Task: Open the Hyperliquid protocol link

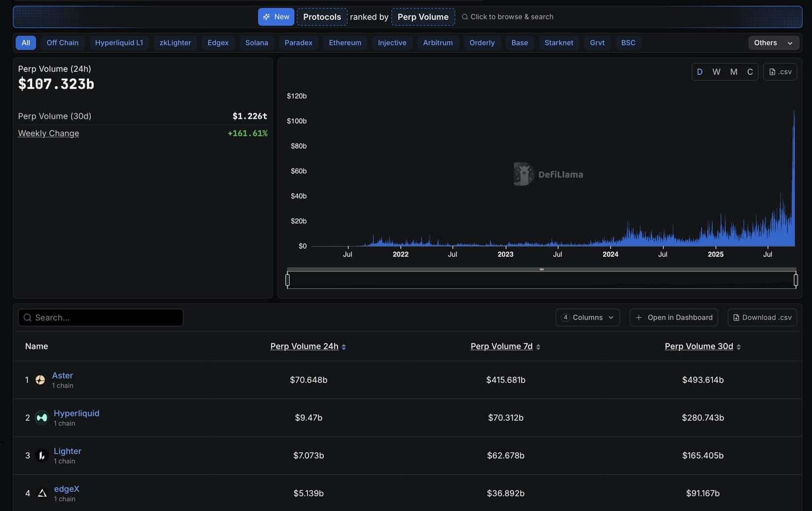Action: (76, 414)
